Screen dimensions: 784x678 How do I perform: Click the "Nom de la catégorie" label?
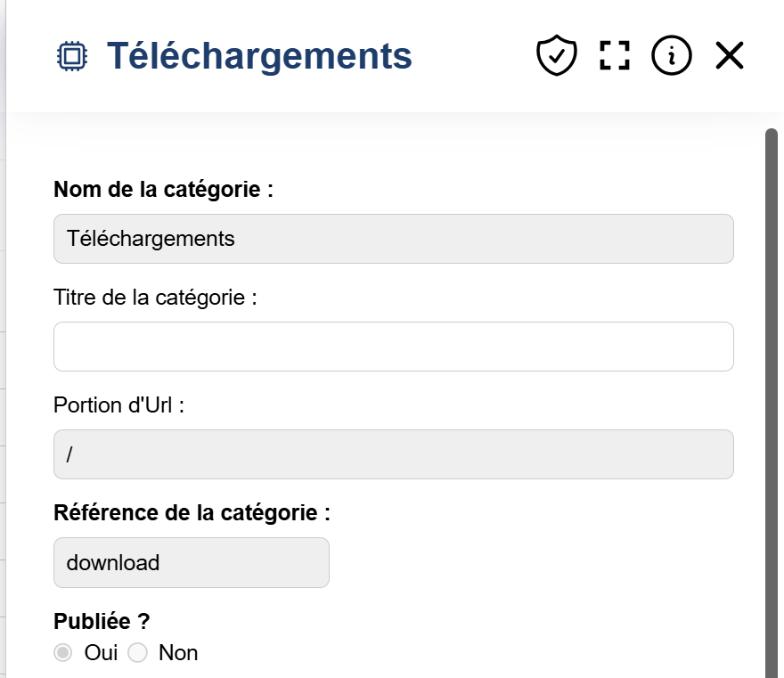[164, 189]
